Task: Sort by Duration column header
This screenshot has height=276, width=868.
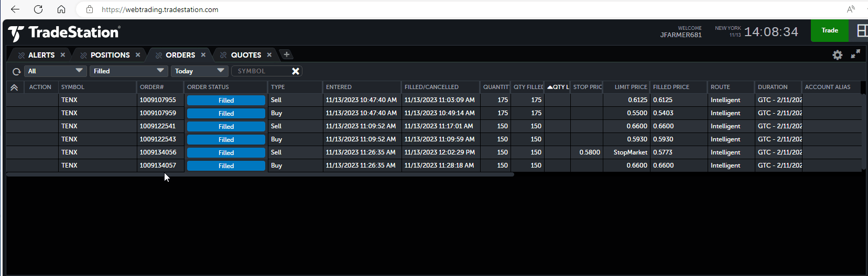Action: pyautogui.click(x=778, y=87)
